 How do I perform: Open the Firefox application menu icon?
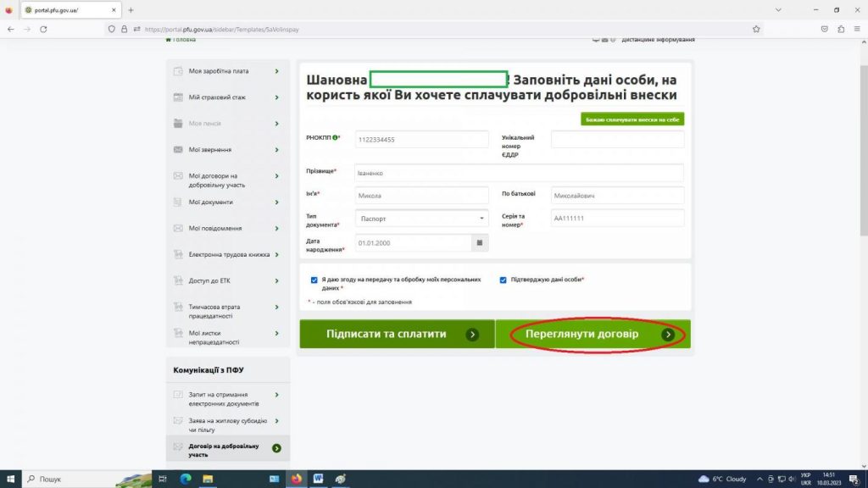[856, 29]
